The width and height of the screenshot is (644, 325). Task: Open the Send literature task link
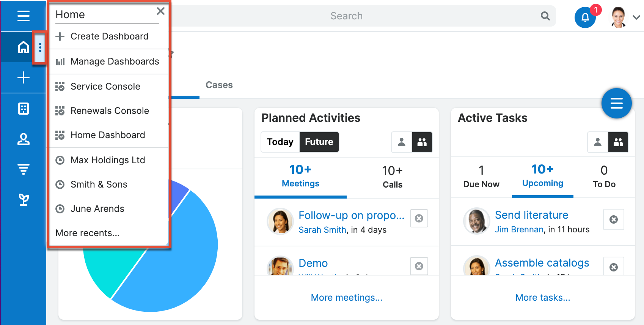click(531, 215)
